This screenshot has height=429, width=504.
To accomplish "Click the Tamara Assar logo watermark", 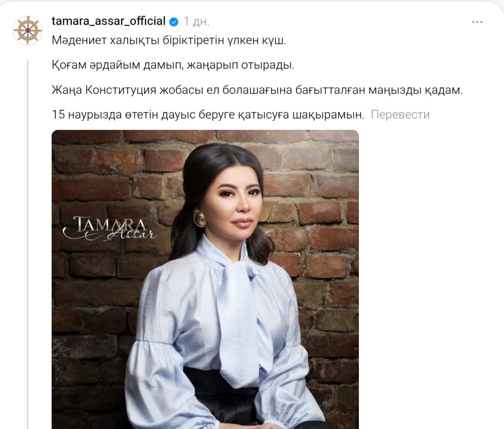I will (110, 229).
